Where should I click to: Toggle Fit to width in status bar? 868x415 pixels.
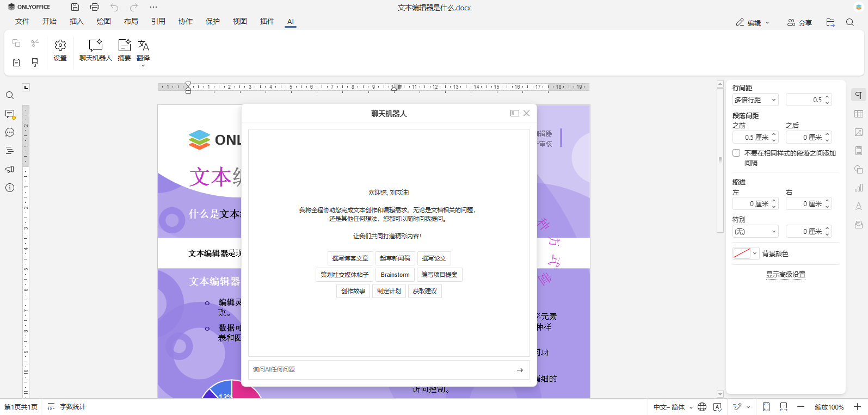click(x=784, y=407)
